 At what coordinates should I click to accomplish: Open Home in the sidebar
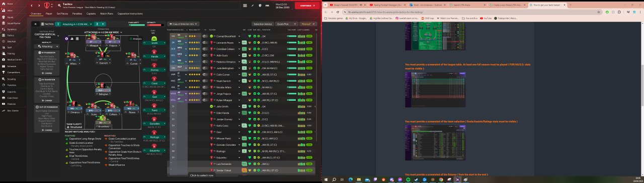pos(10,4)
